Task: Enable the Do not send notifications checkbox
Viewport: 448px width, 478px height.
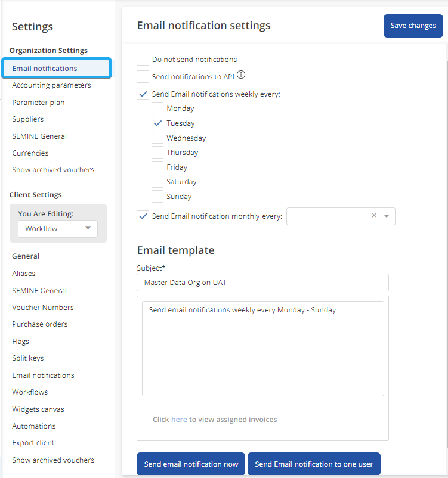Action: 143,60
